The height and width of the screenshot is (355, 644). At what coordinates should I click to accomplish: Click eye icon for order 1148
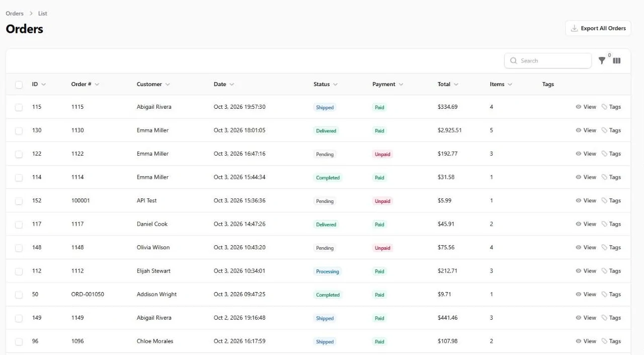tap(579, 247)
